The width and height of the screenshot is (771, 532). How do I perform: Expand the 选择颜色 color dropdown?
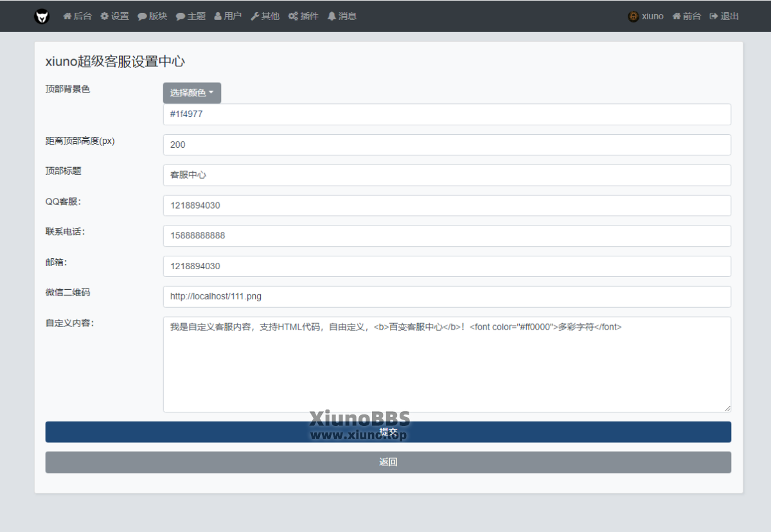click(x=191, y=93)
